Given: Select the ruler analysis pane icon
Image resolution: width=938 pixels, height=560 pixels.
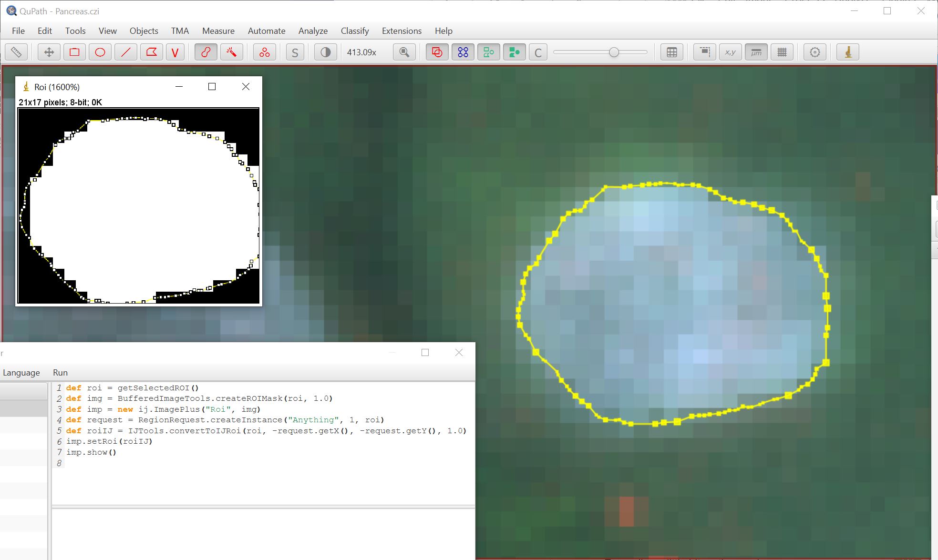Looking at the screenshot, I should (x=16, y=52).
